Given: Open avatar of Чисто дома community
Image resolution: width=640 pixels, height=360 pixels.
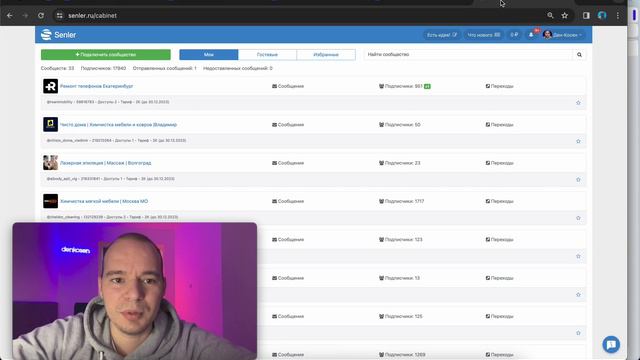Looking at the screenshot, I should click(x=51, y=124).
